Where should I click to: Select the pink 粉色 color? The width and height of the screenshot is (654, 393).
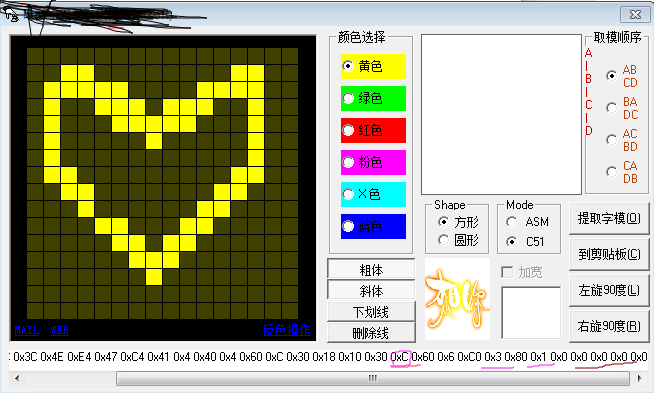373,162
